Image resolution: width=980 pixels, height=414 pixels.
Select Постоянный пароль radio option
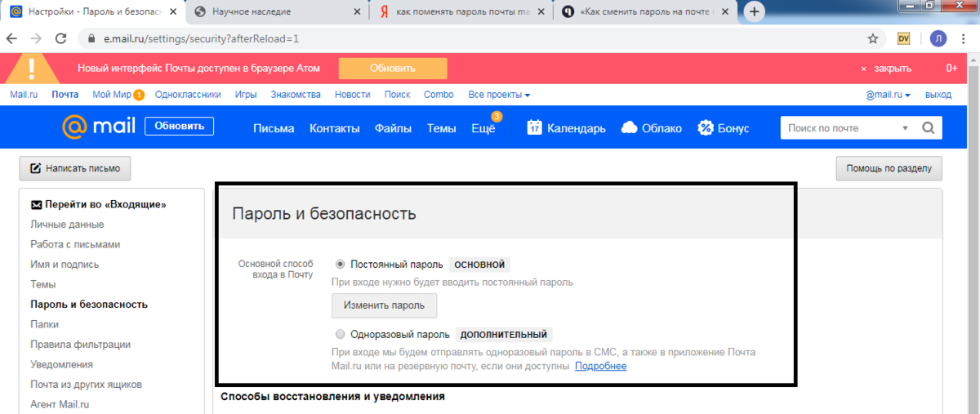coord(341,265)
